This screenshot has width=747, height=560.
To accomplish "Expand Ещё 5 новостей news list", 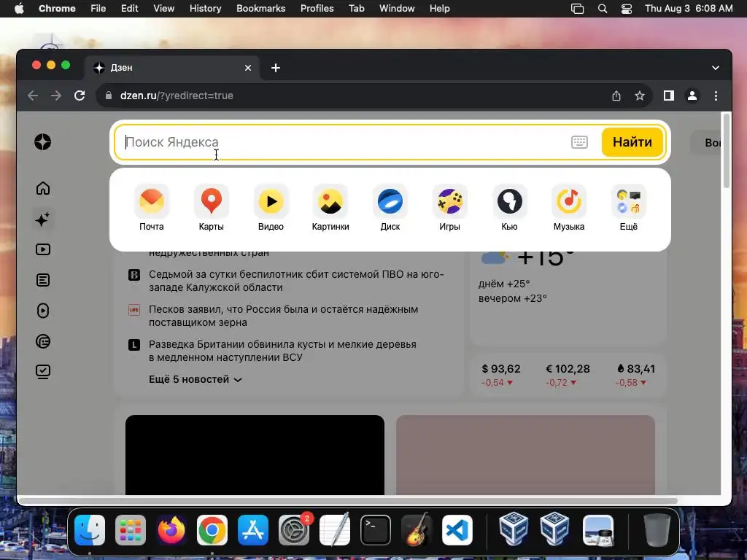I will pyautogui.click(x=196, y=379).
